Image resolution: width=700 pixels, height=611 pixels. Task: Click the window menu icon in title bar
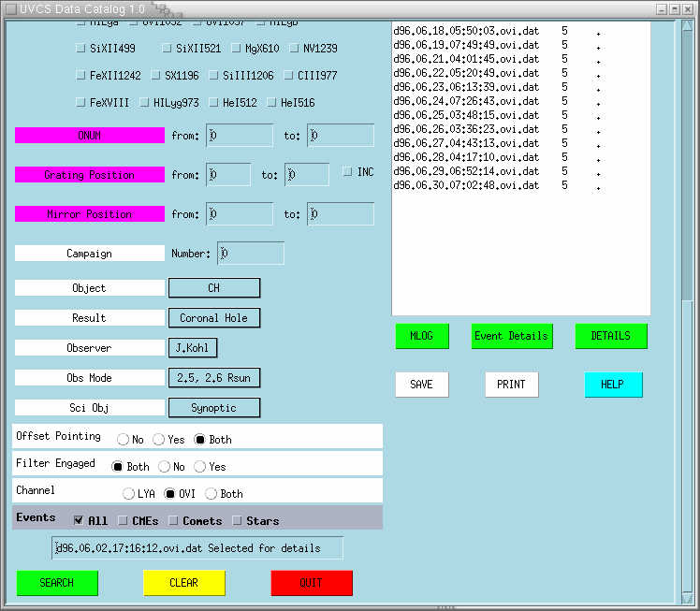pyautogui.click(x=8, y=7)
